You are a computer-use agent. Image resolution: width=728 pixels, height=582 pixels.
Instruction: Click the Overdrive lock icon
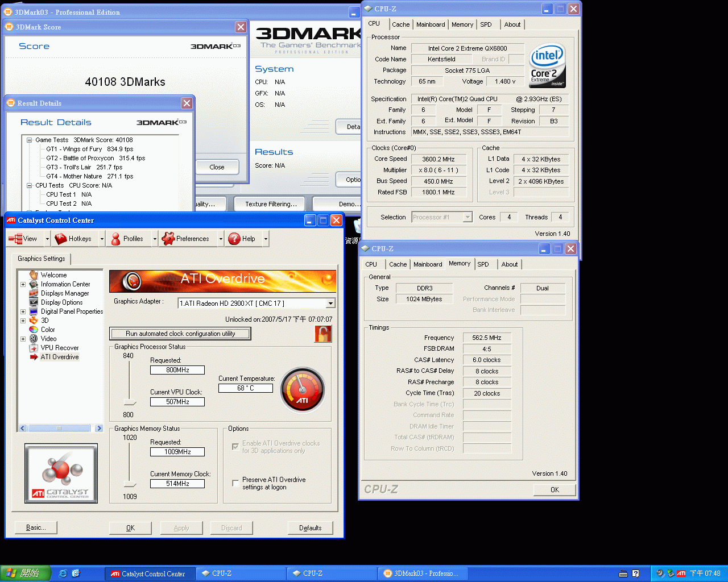(322, 334)
